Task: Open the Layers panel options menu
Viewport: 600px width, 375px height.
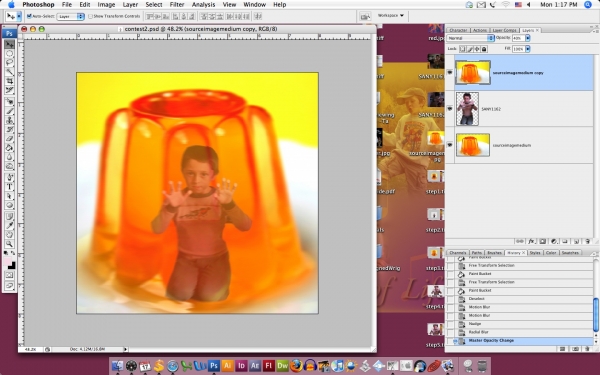Action: (594, 30)
